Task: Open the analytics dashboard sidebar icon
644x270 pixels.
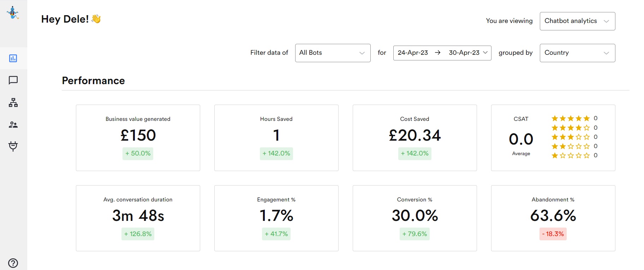Action: pyautogui.click(x=13, y=58)
